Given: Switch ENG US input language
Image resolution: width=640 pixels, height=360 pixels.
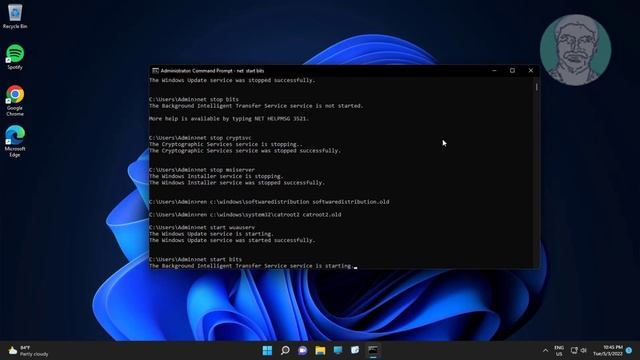Looking at the screenshot, I should 559,351.
